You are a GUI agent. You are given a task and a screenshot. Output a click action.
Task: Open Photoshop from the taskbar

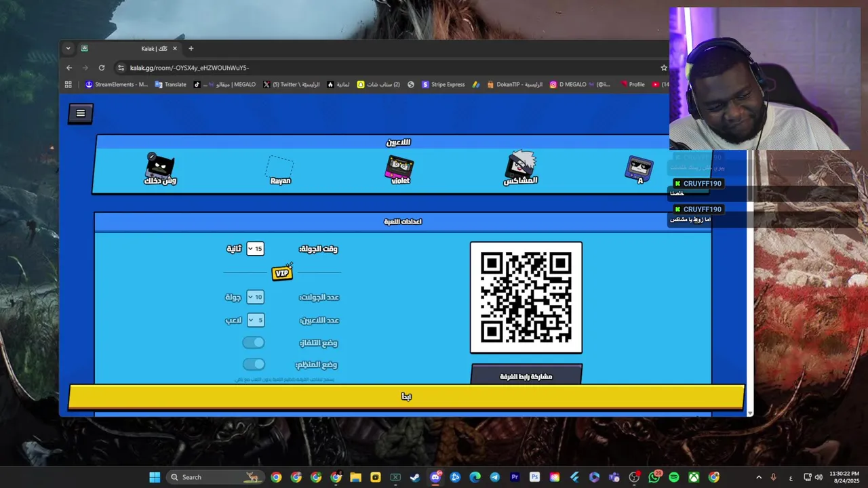tap(534, 477)
